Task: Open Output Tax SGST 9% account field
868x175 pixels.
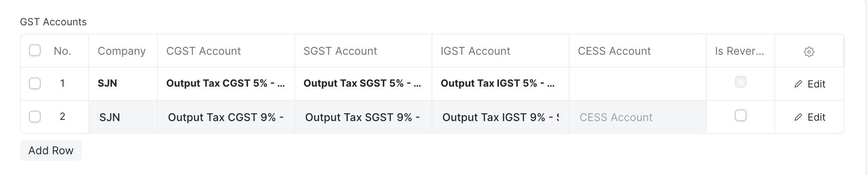Action: (x=363, y=117)
